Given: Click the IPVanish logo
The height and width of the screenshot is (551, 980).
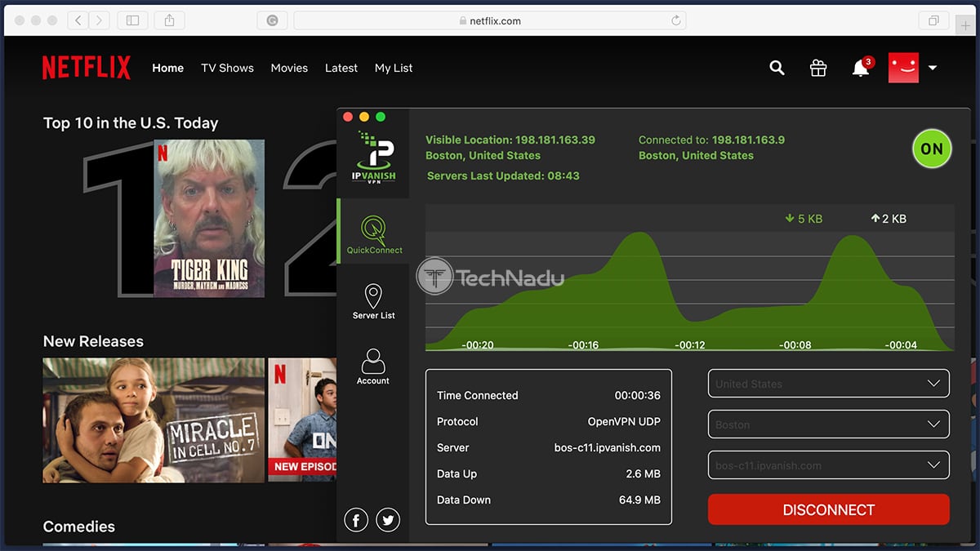Looking at the screenshot, I should [372, 158].
